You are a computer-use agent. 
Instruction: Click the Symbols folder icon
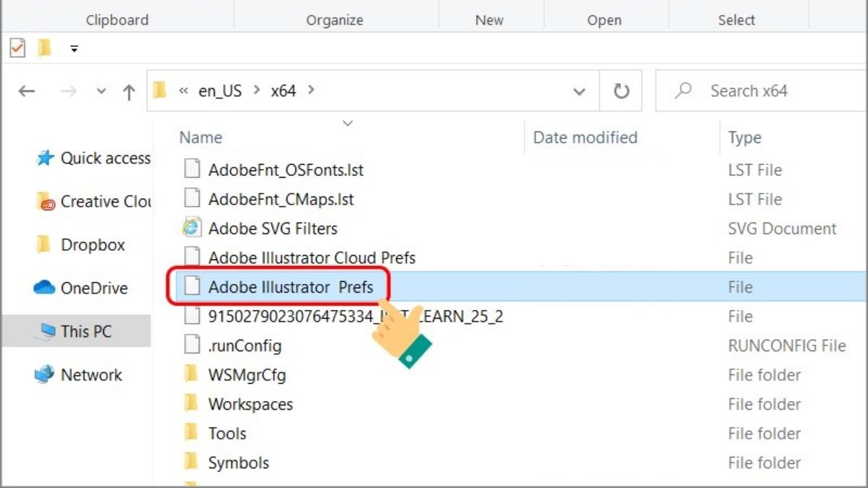192,463
